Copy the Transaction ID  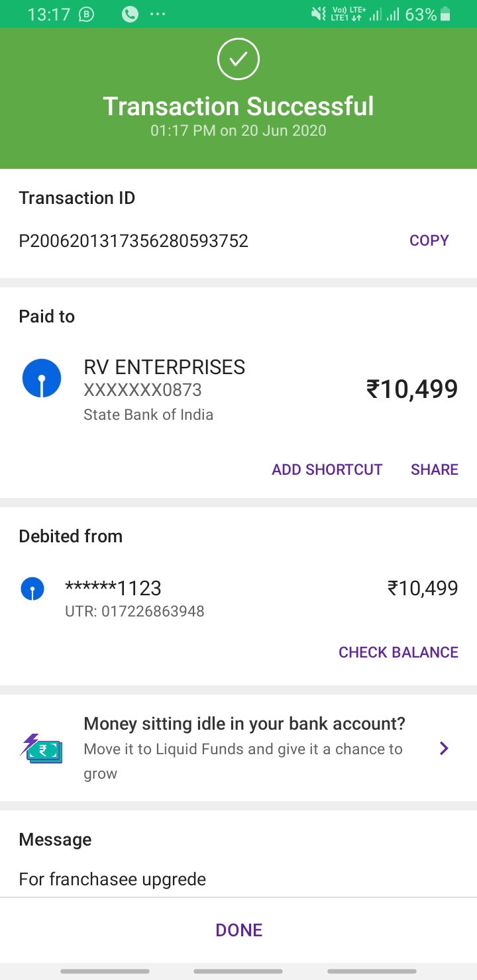429,240
